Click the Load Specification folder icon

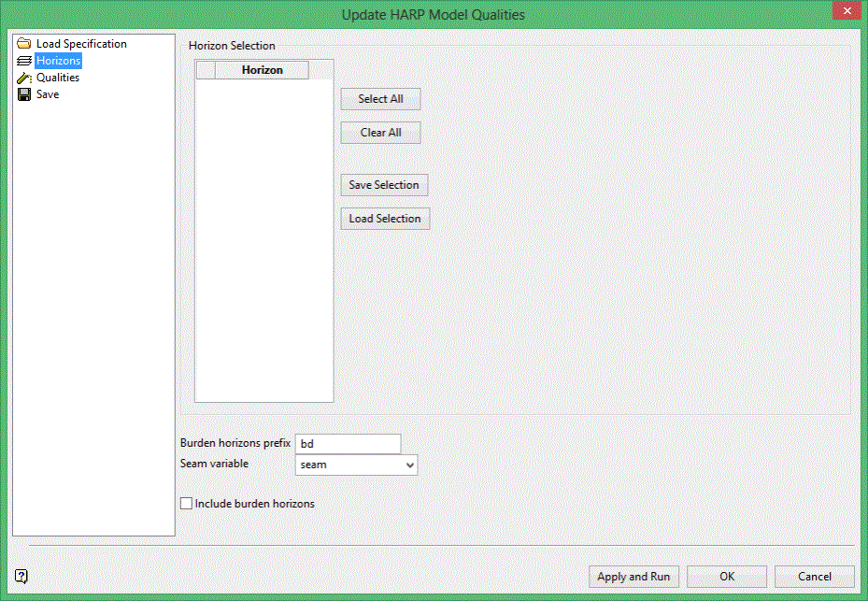pos(23,44)
